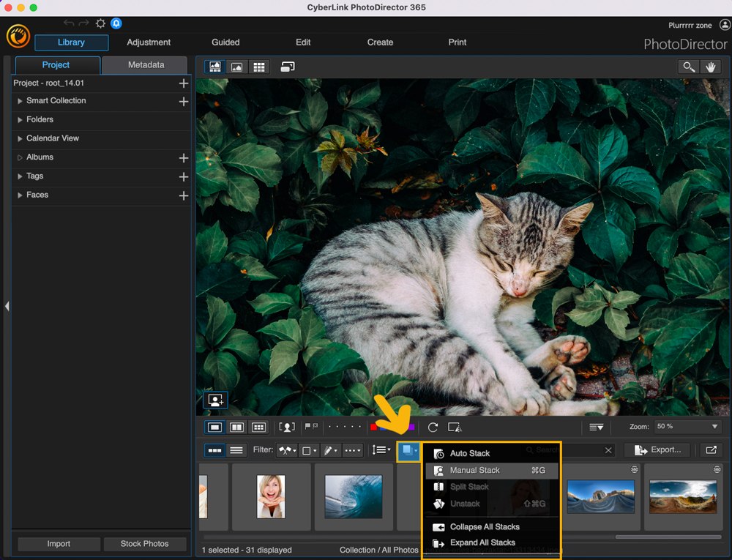Click the Export button
This screenshot has width=732, height=560.
pyautogui.click(x=657, y=449)
